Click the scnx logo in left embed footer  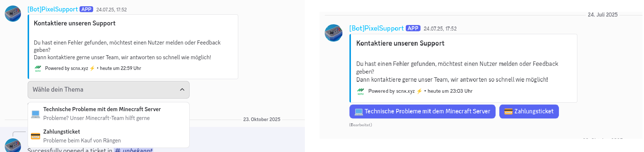coord(38,68)
